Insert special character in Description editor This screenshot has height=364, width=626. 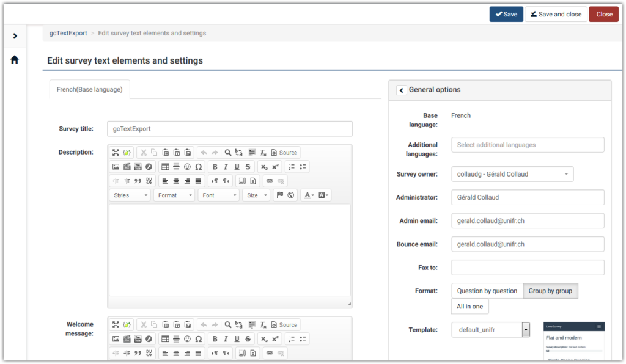(199, 167)
